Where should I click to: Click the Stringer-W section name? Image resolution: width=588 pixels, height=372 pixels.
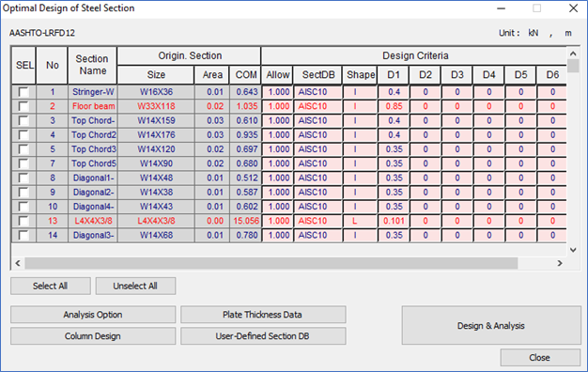click(93, 92)
